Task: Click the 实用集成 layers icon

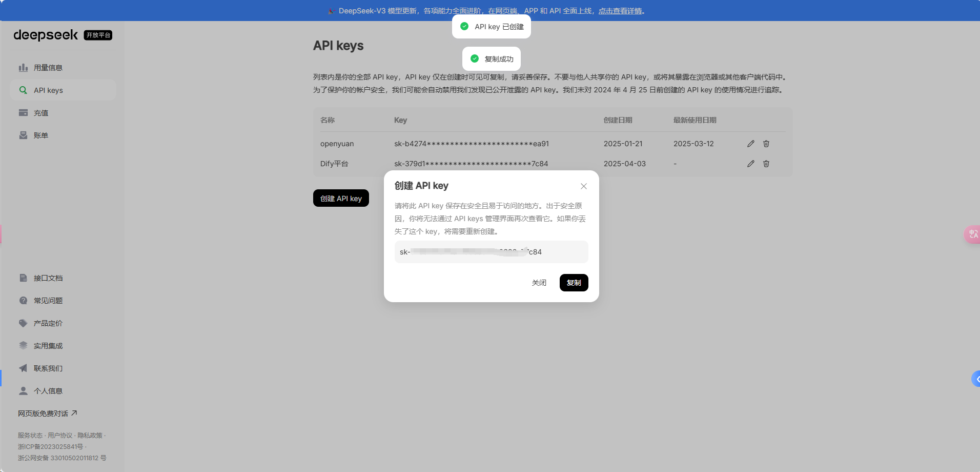Action: 23,346
